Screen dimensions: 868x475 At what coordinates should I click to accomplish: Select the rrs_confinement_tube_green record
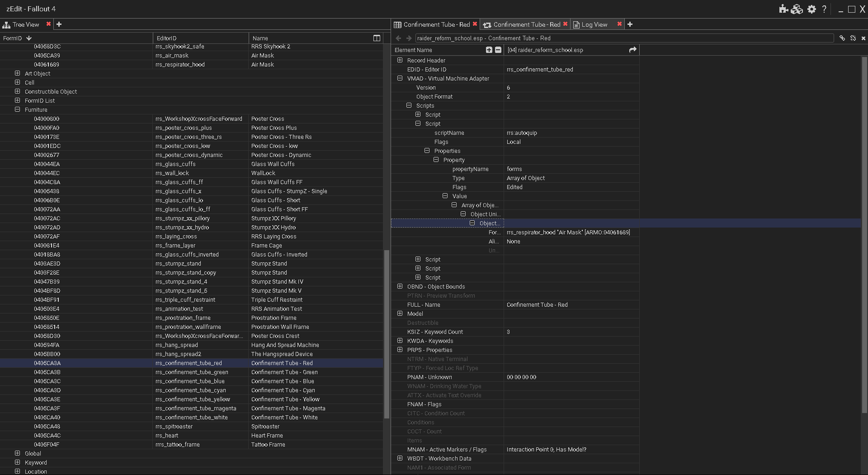pos(192,372)
